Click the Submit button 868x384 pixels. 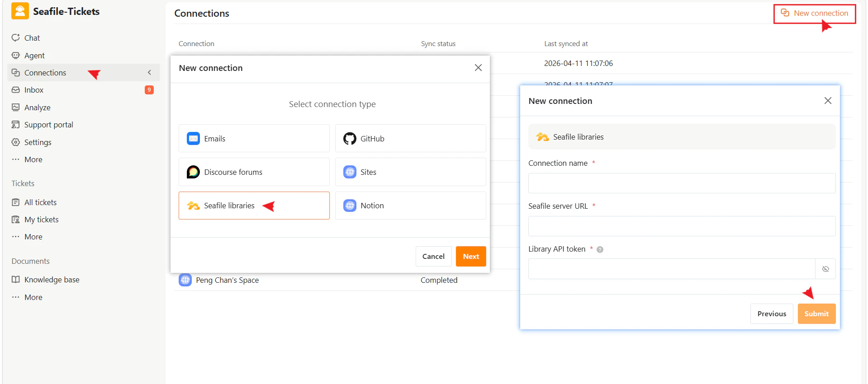[x=816, y=314]
